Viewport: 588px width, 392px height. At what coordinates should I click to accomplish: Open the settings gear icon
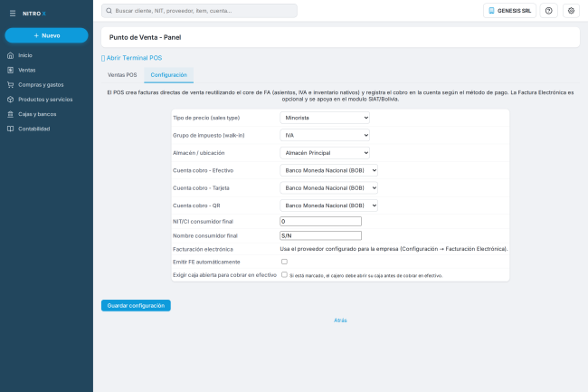(571, 11)
